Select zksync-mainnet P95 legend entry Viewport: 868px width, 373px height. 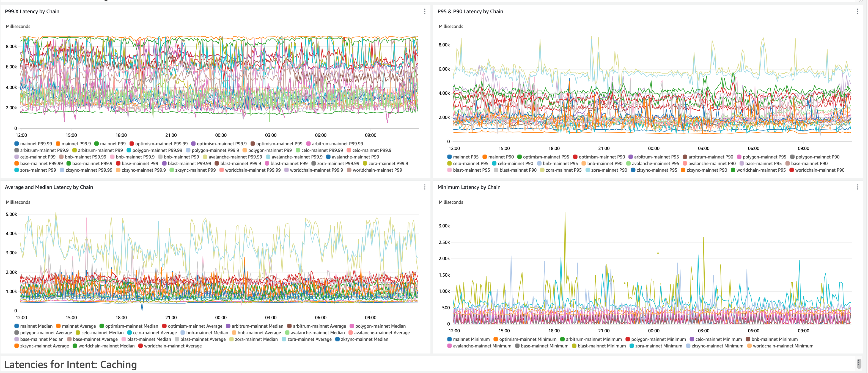pos(654,170)
